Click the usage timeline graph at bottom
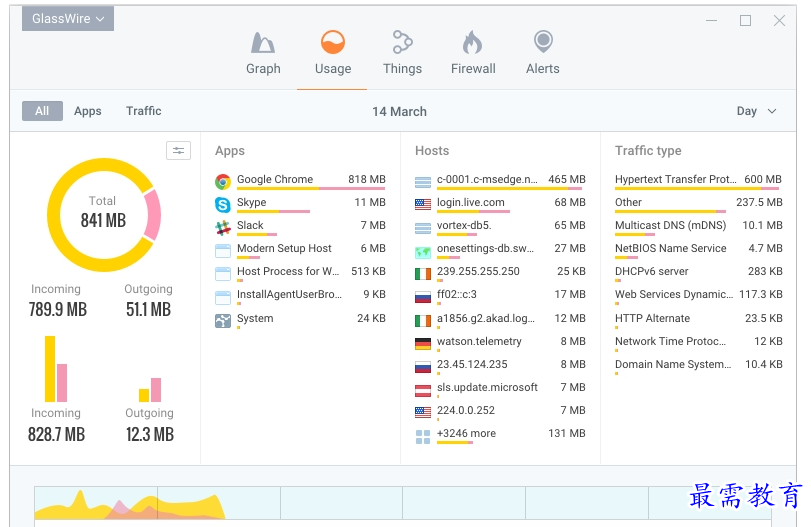The width and height of the screenshot is (811, 527). click(x=402, y=503)
